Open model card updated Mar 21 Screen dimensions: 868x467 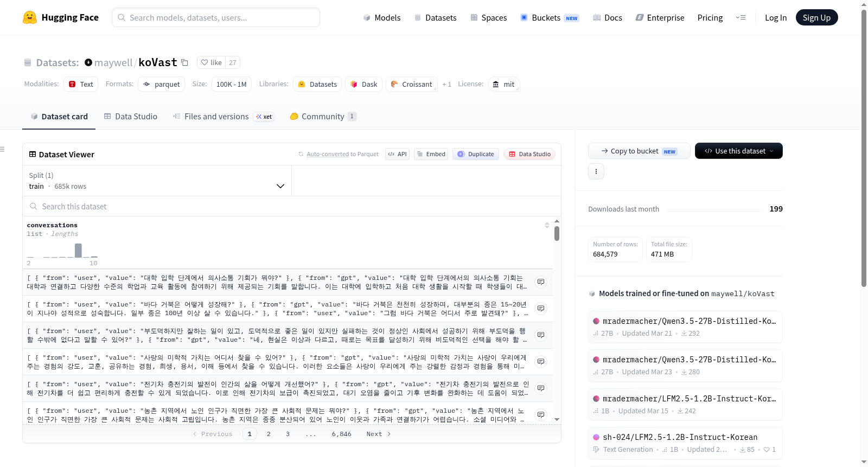(x=685, y=327)
